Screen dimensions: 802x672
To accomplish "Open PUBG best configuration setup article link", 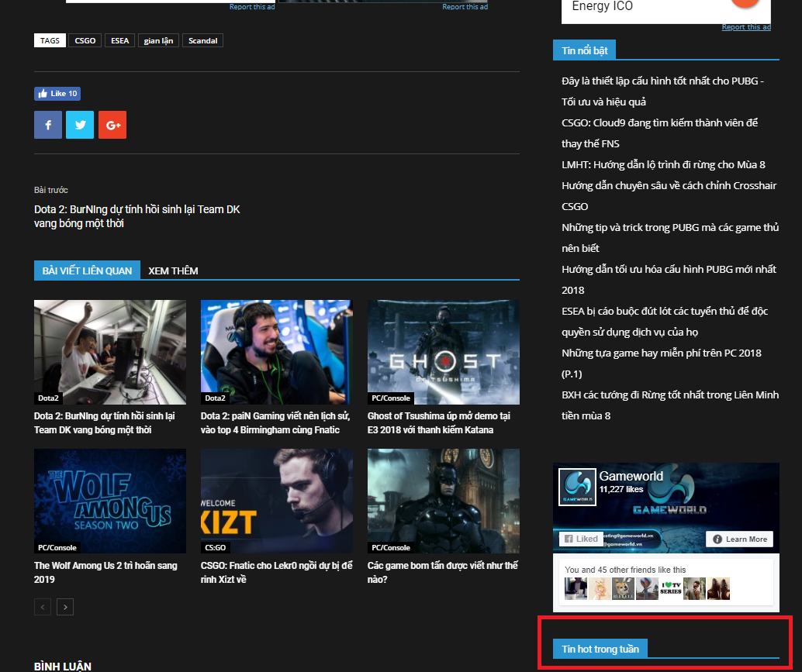I will (663, 91).
